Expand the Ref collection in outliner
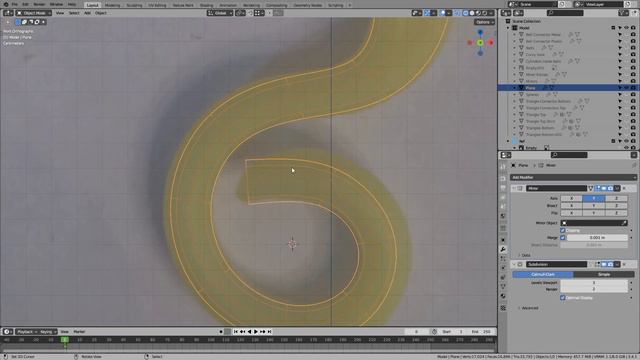Image resolution: width=640 pixels, height=360 pixels. click(508, 141)
